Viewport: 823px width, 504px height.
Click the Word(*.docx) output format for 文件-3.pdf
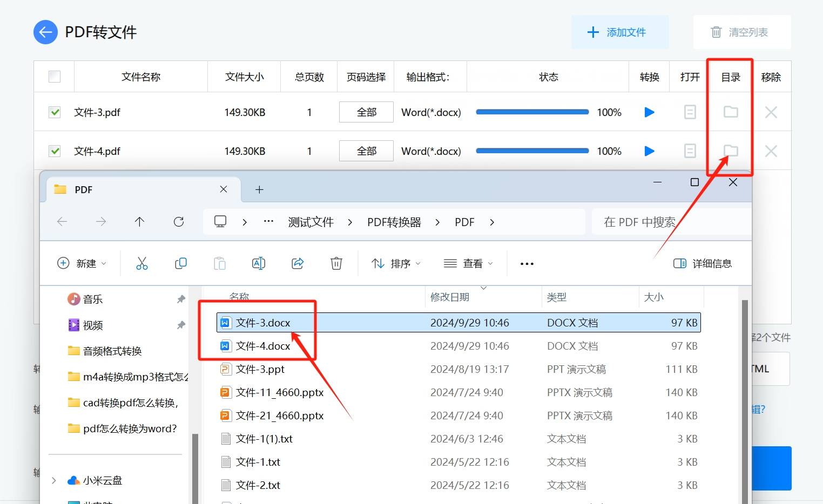431,112
